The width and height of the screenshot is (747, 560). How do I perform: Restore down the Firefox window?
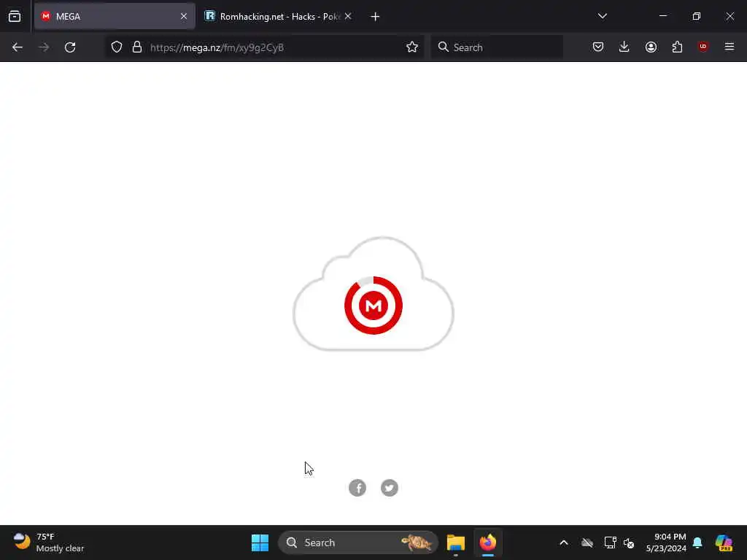coord(697,16)
